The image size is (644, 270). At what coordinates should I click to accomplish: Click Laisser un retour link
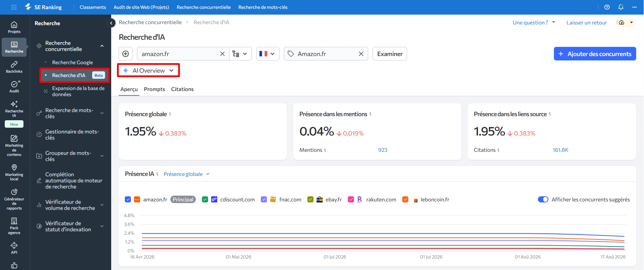coord(587,22)
